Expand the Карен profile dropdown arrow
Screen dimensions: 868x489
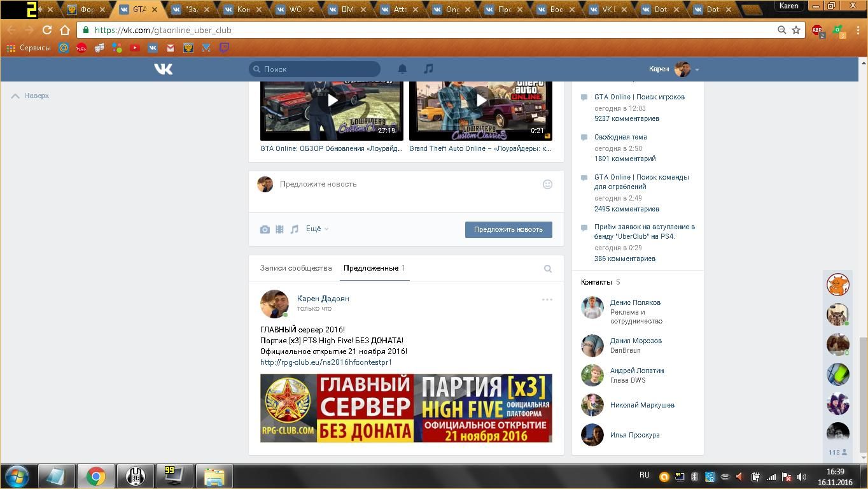697,69
